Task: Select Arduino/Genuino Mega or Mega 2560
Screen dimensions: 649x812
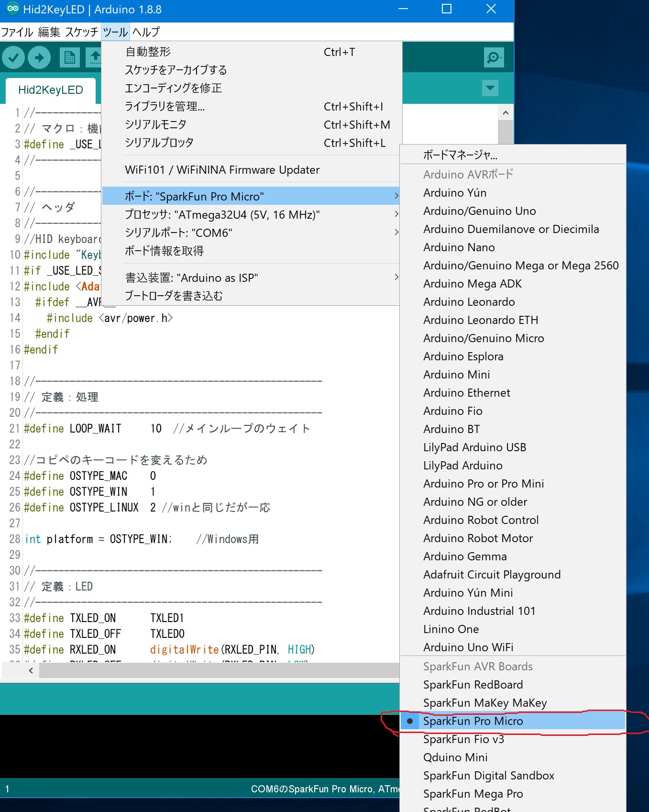Action: pyautogui.click(x=513, y=266)
